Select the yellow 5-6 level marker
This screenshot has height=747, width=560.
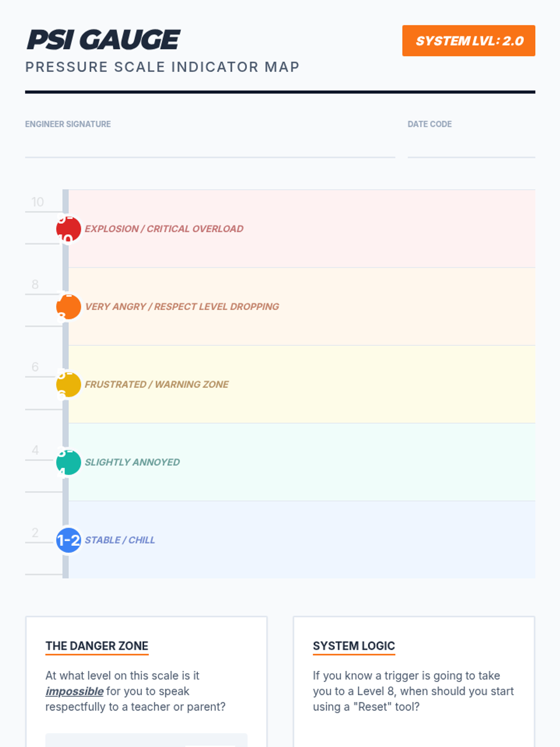click(x=69, y=385)
